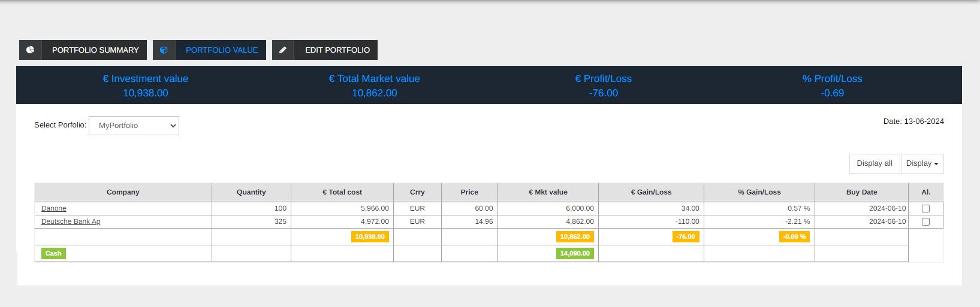This screenshot has width=980, height=307.
Task: Expand the Display dropdown menu
Action: click(x=922, y=163)
